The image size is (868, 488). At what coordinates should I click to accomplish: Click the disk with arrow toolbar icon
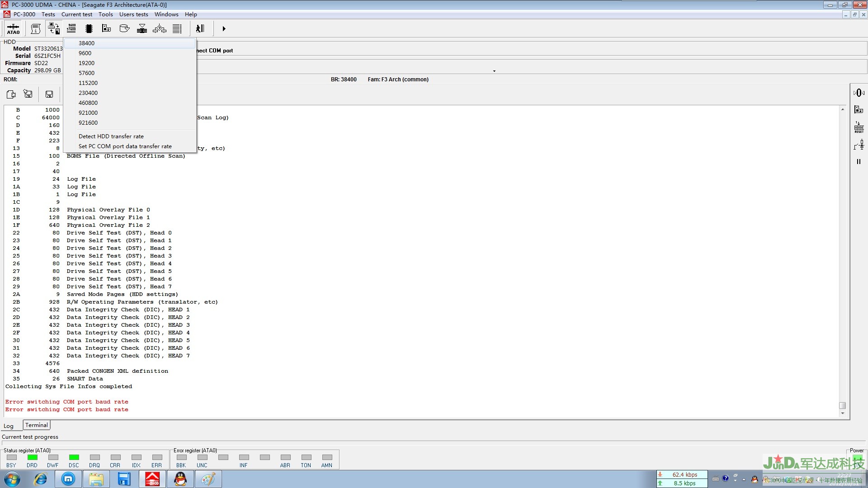(124, 28)
